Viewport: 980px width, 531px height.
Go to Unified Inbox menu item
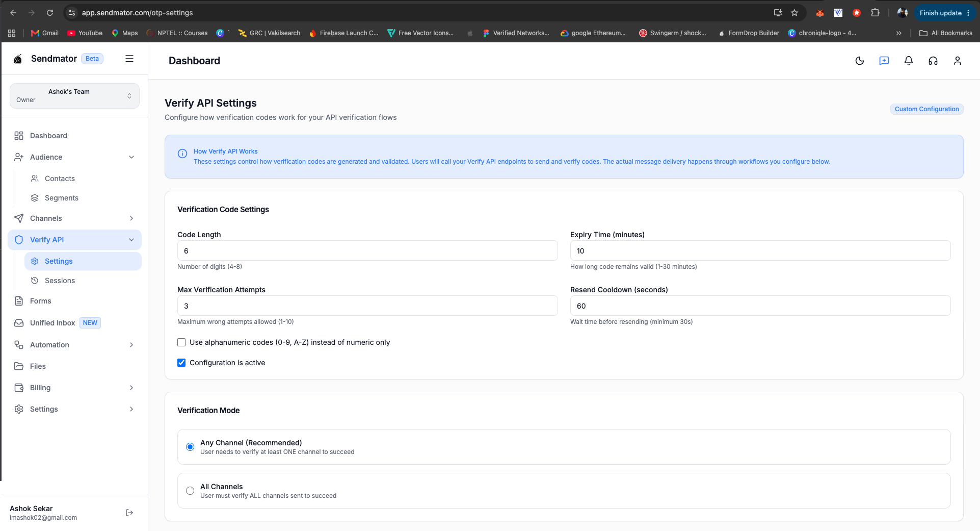pyautogui.click(x=74, y=323)
